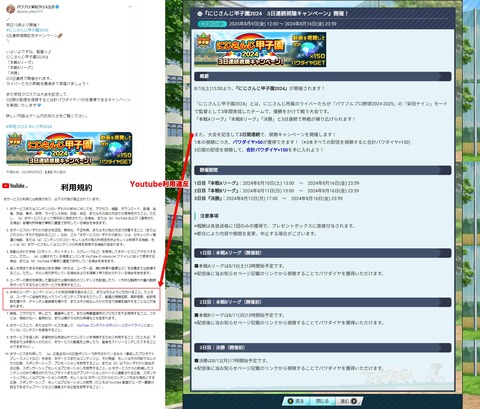The height and width of the screenshot is (409, 480).
Task: Open the tweet's three-dot more menu
Action: coord(130,6)
